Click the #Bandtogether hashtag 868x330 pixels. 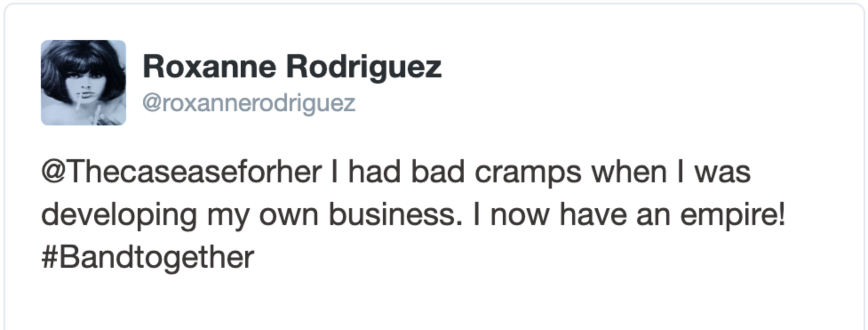coord(147,257)
